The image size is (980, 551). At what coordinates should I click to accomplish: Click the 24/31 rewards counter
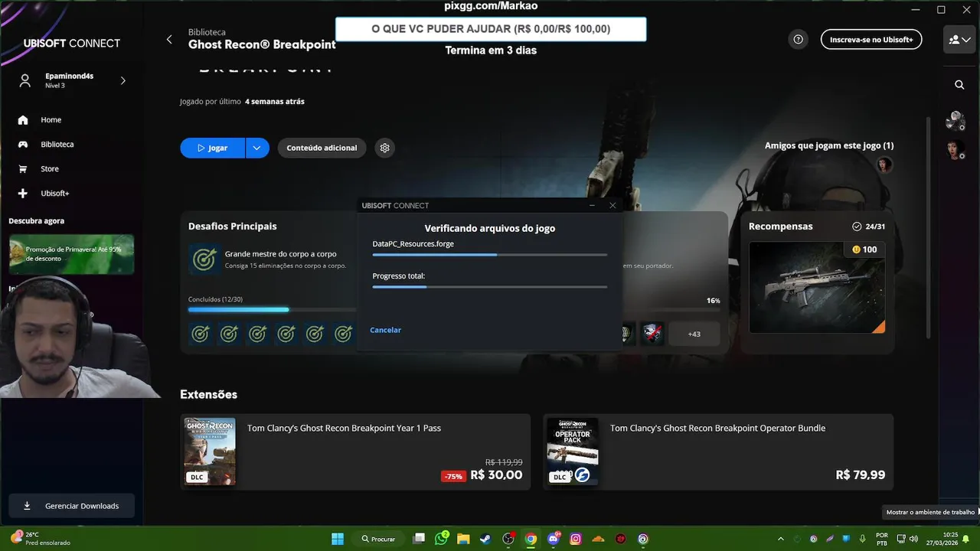pyautogui.click(x=868, y=227)
